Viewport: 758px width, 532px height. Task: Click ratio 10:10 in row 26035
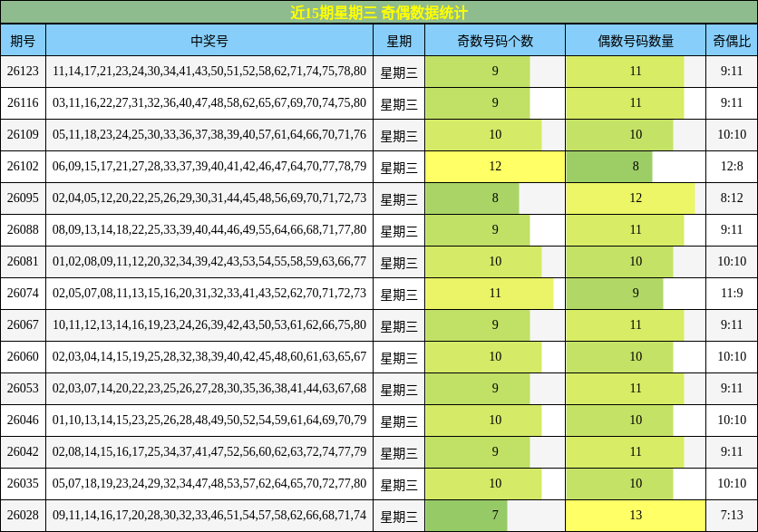pyautogui.click(x=732, y=484)
